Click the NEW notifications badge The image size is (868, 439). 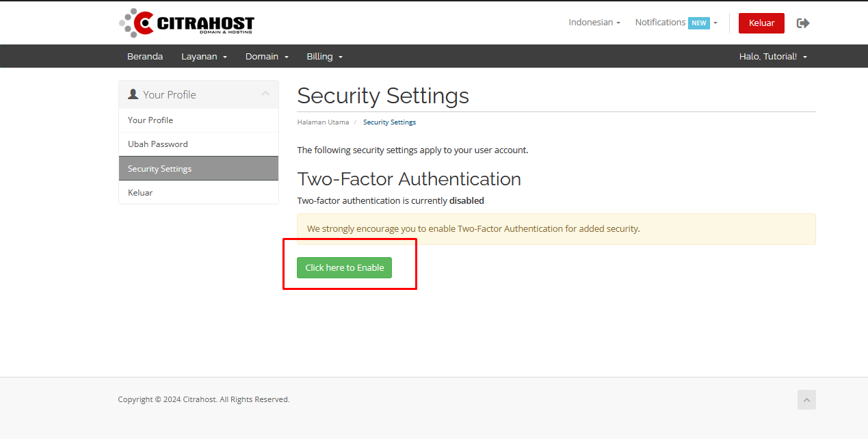[x=698, y=23]
